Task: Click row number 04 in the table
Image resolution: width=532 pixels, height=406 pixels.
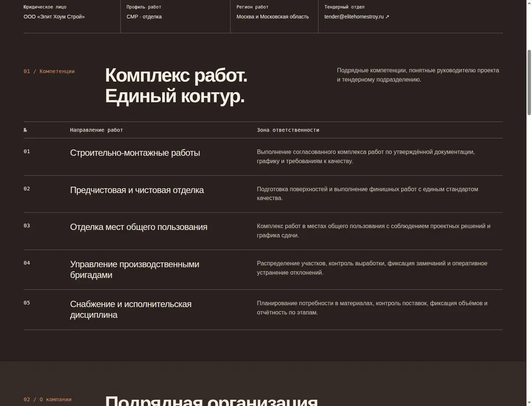Action: [27, 263]
